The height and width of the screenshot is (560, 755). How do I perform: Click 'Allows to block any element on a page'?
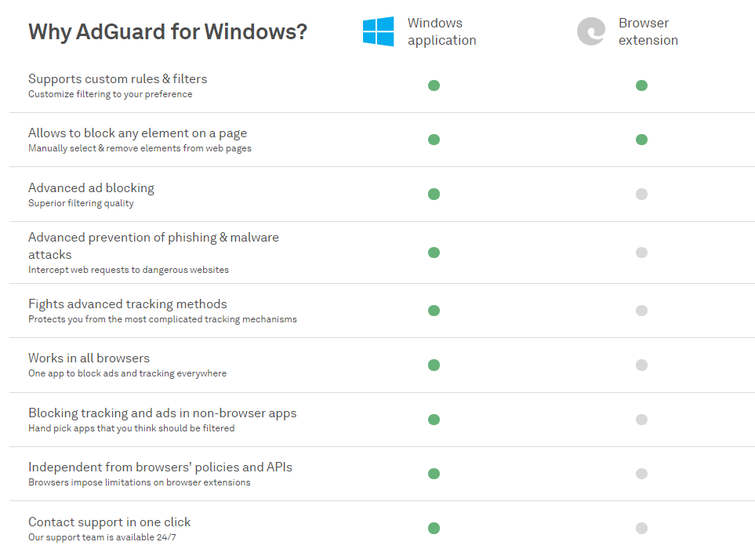coord(137,133)
